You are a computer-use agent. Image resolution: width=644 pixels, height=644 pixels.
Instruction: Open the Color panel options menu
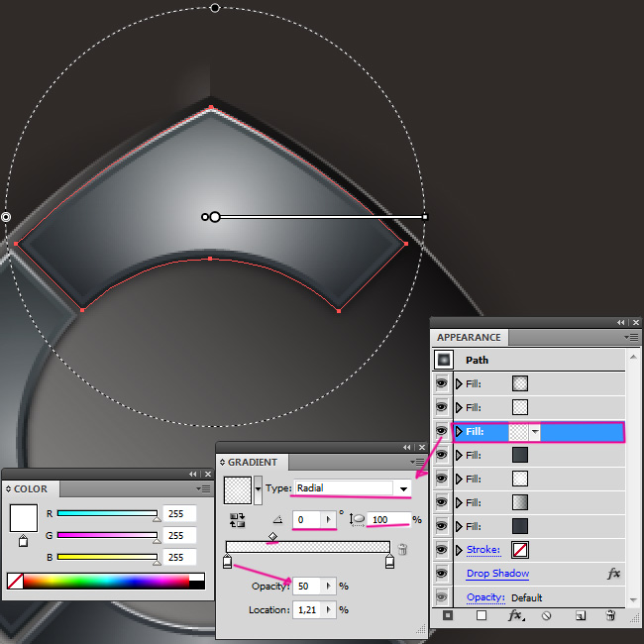pyautogui.click(x=202, y=488)
